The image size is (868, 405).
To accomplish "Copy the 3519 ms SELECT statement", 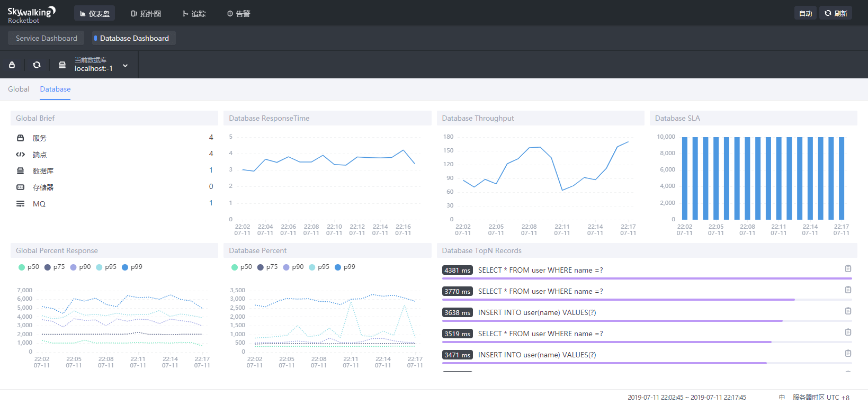I will click(x=848, y=332).
